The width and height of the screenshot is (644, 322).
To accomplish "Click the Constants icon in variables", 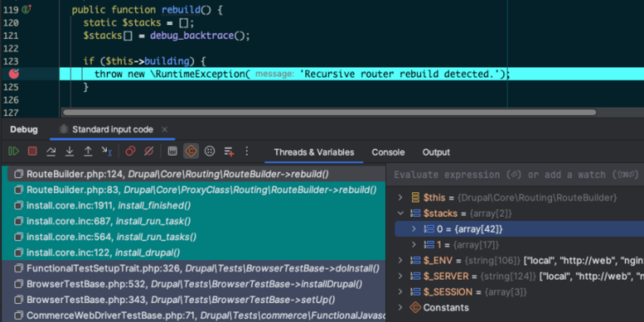I will click(x=415, y=308).
